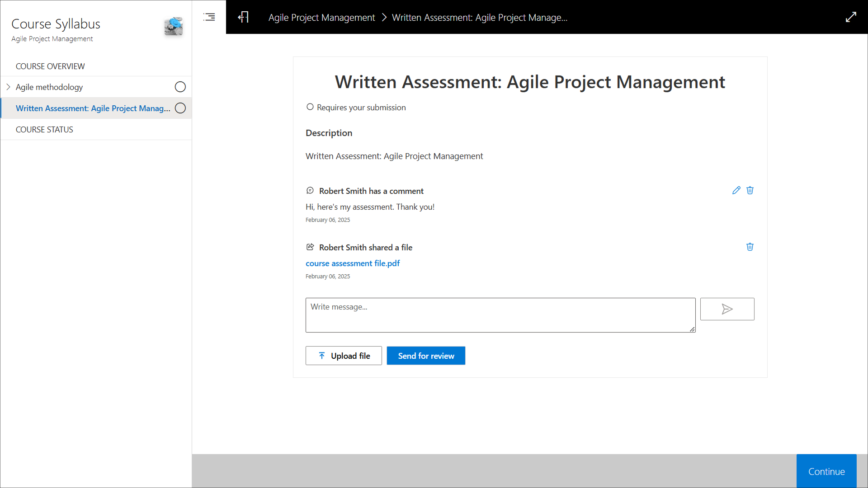Viewport: 868px width, 488px height.
Task: Open the COURSE STATUS section
Action: point(44,129)
